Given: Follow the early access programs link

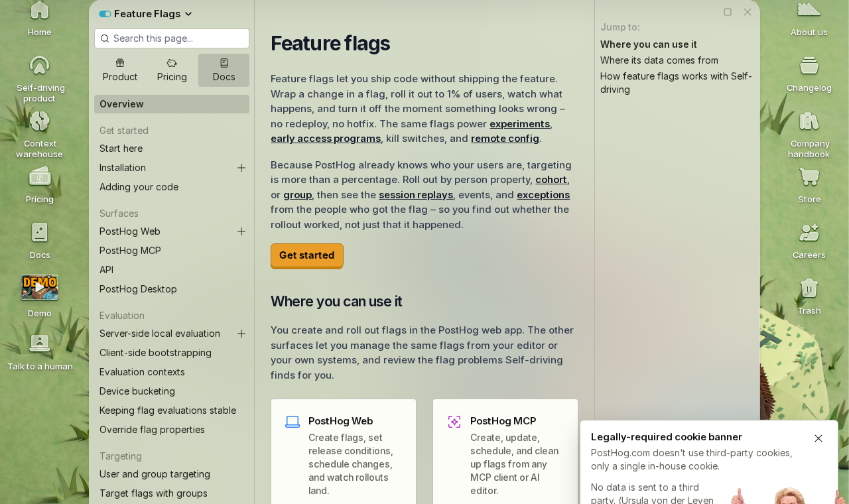Looking at the screenshot, I should [x=326, y=139].
